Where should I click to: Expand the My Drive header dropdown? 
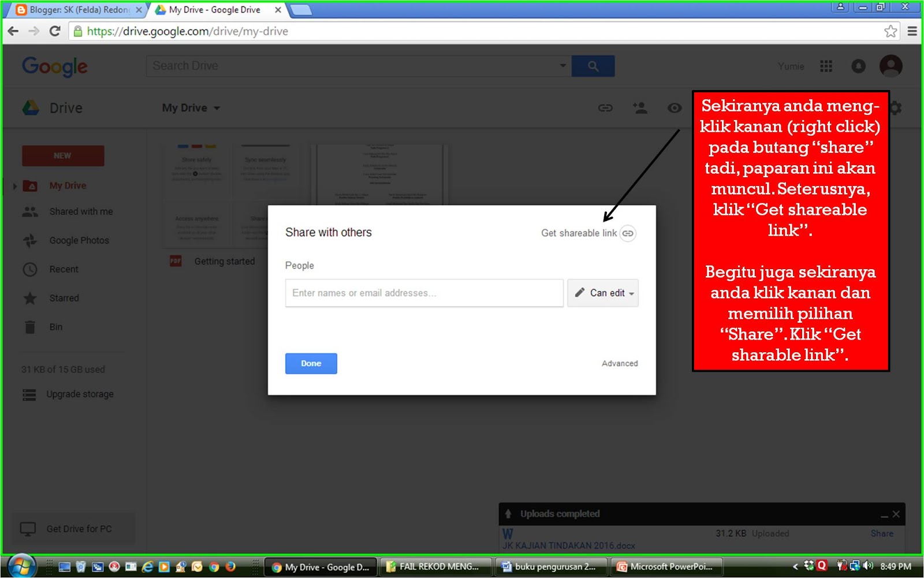[191, 108]
